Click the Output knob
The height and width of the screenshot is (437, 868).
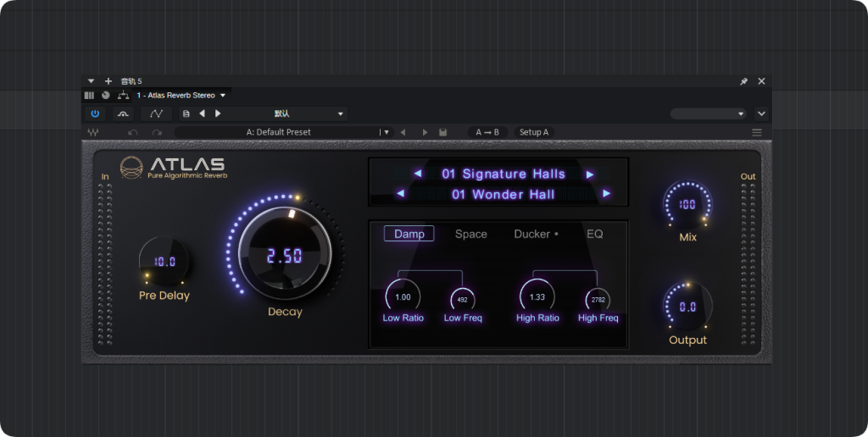687,307
